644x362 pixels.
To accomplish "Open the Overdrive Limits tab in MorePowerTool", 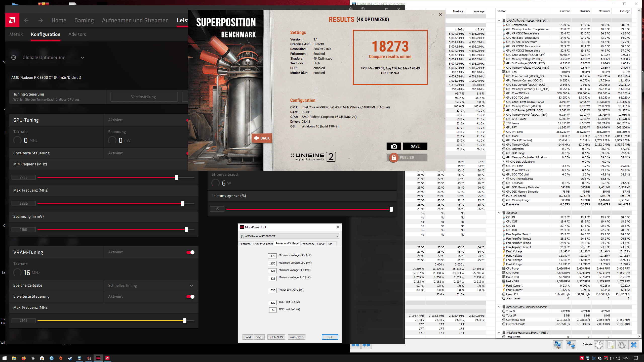I will (x=263, y=244).
